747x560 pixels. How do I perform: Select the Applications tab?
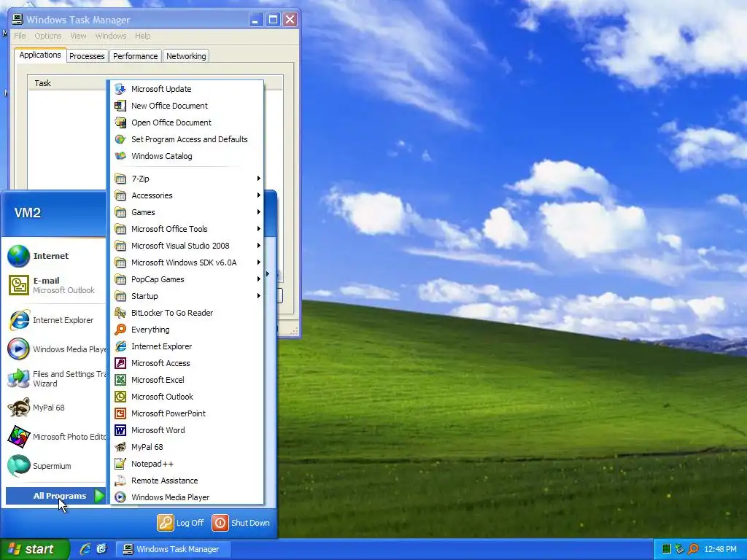click(x=40, y=55)
